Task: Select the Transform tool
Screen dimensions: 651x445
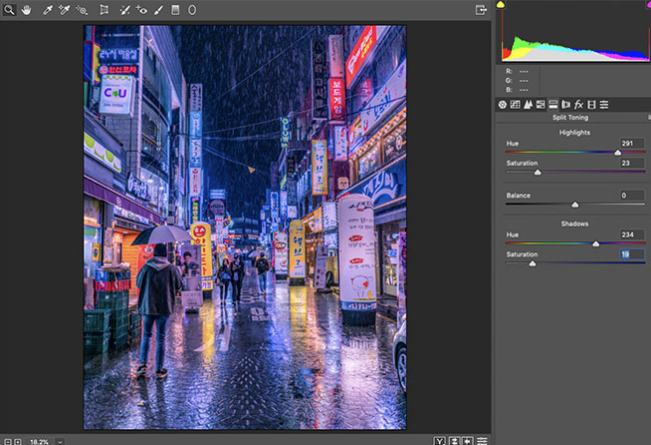Action: (x=104, y=10)
